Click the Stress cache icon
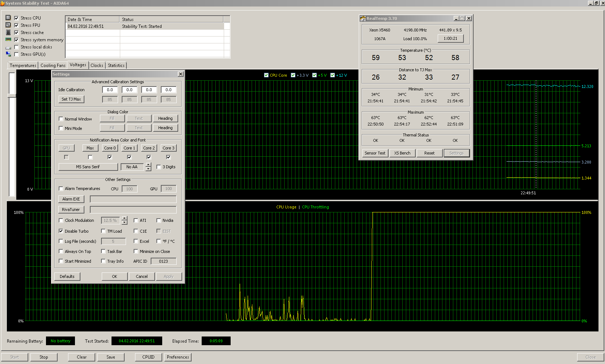The height and width of the screenshot is (364, 605). tap(8, 32)
